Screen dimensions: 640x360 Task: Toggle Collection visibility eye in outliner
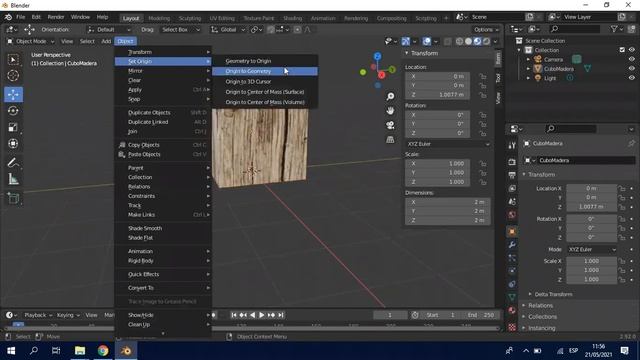tap(631, 50)
